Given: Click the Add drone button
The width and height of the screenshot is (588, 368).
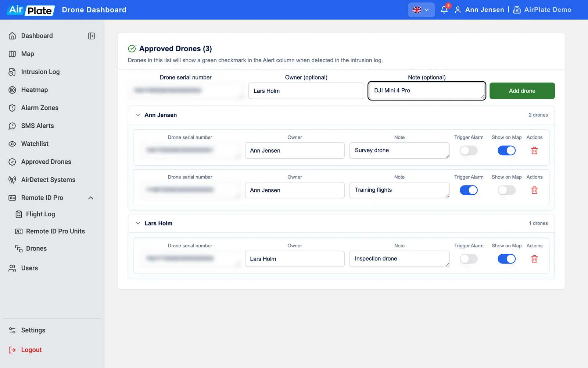Looking at the screenshot, I should tap(522, 91).
